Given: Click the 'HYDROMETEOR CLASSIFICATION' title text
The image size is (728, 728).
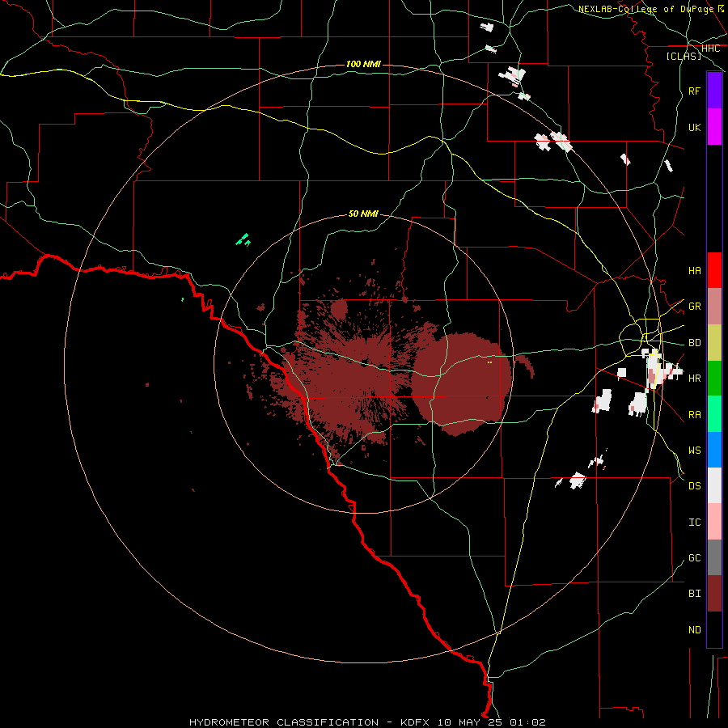Looking at the screenshot, I should [284, 722].
